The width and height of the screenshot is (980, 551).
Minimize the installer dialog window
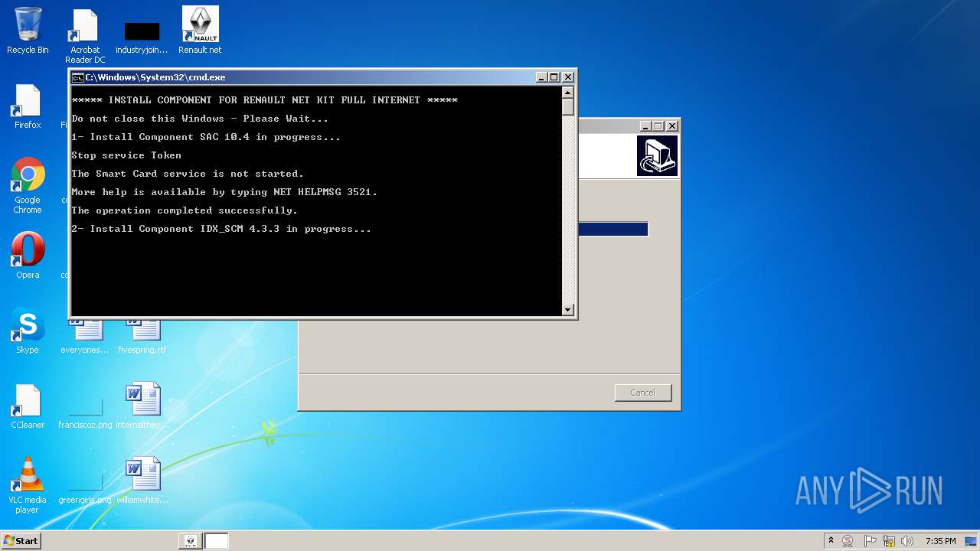(645, 126)
